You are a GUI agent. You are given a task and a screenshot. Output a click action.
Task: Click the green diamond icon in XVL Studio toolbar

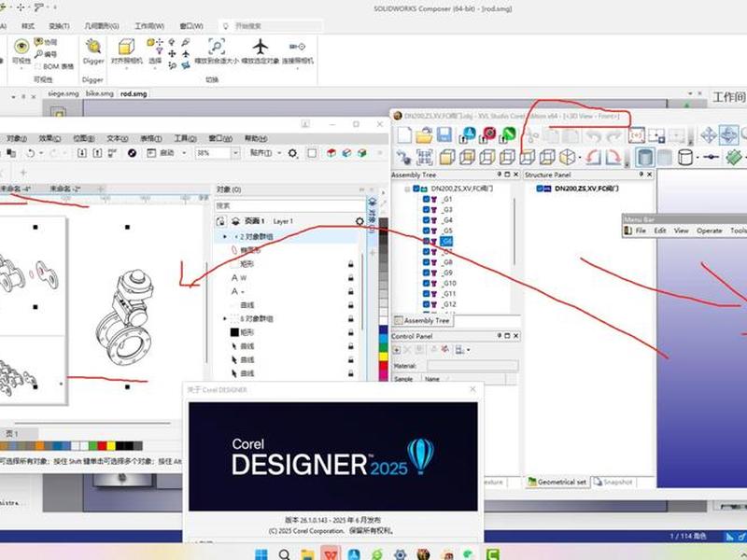[x=734, y=157]
